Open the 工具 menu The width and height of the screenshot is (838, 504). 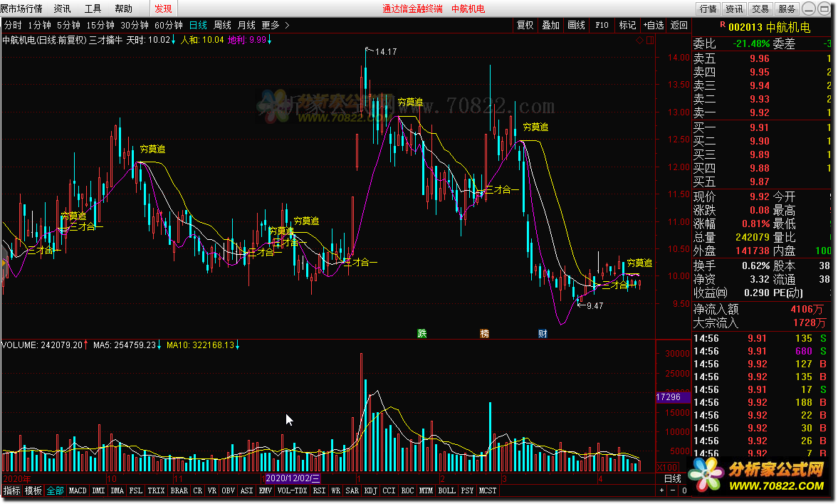click(x=93, y=9)
